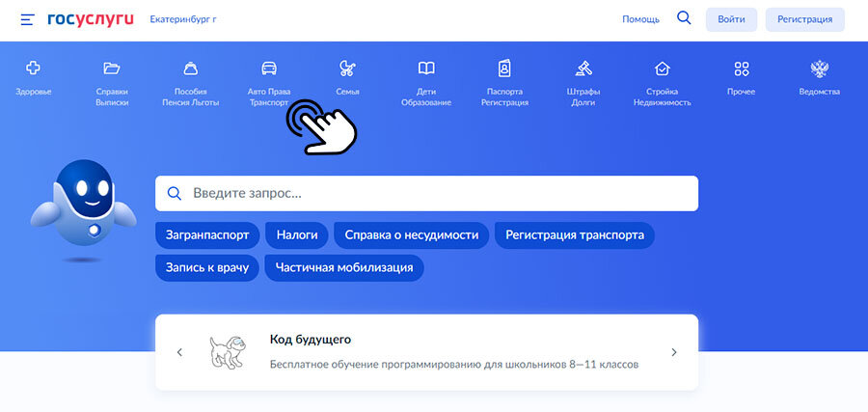The image size is (868, 412).
Task: Select the Загранпаспорт quick tag
Action: point(207,234)
